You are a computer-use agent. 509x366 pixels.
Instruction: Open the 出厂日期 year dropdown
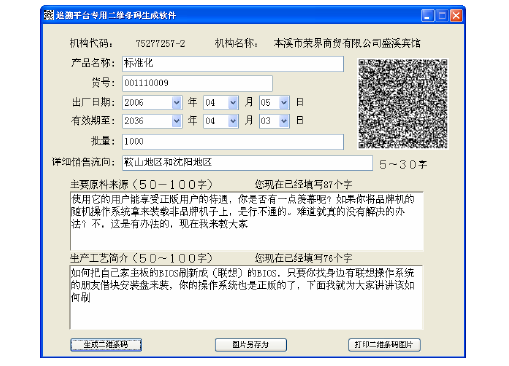pos(177,103)
